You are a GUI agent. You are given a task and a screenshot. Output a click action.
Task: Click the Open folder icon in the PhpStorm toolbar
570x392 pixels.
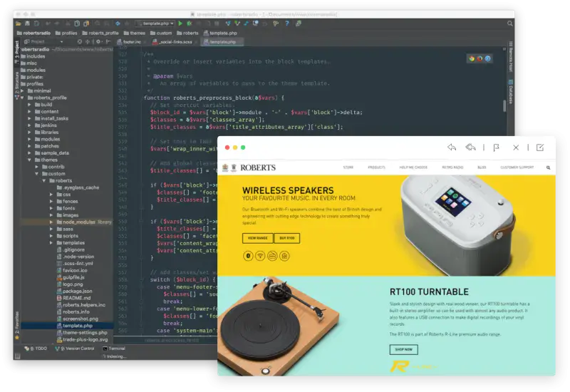click(19, 24)
